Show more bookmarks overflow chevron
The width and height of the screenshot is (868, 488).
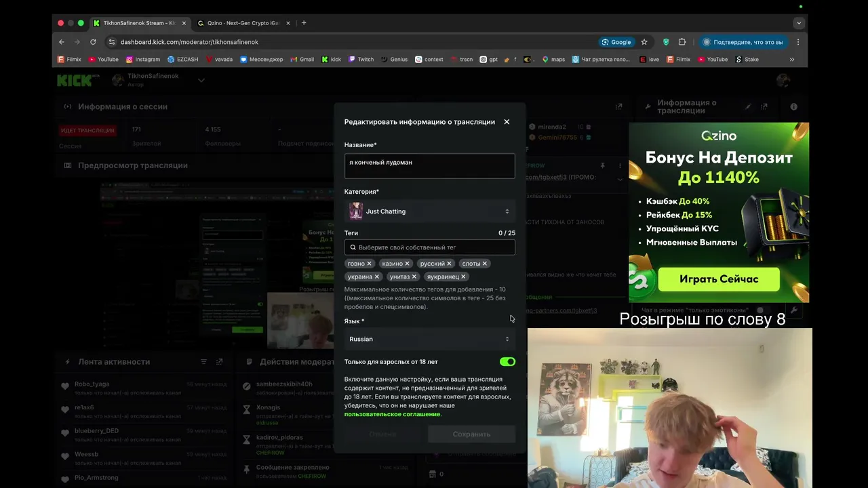pyautogui.click(x=792, y=60)
